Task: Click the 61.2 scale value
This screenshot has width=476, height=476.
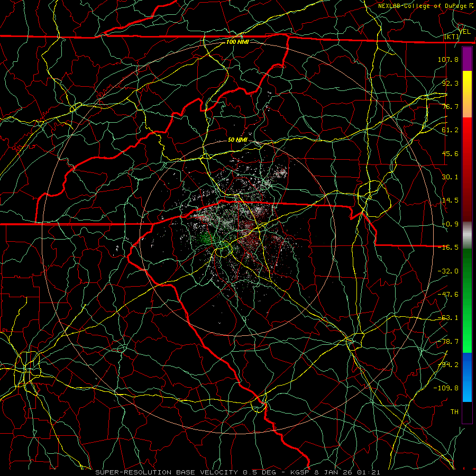Action: point(450,130)
